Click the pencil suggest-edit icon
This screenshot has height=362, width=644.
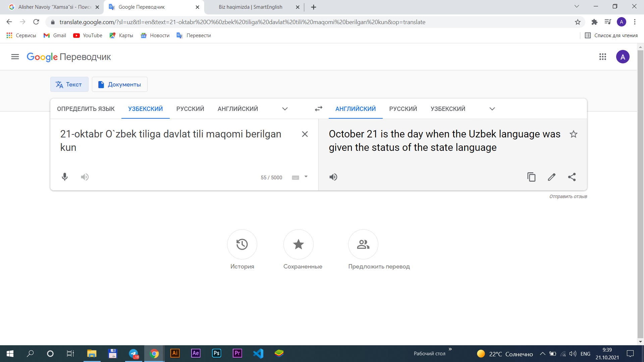click(551, 177)
